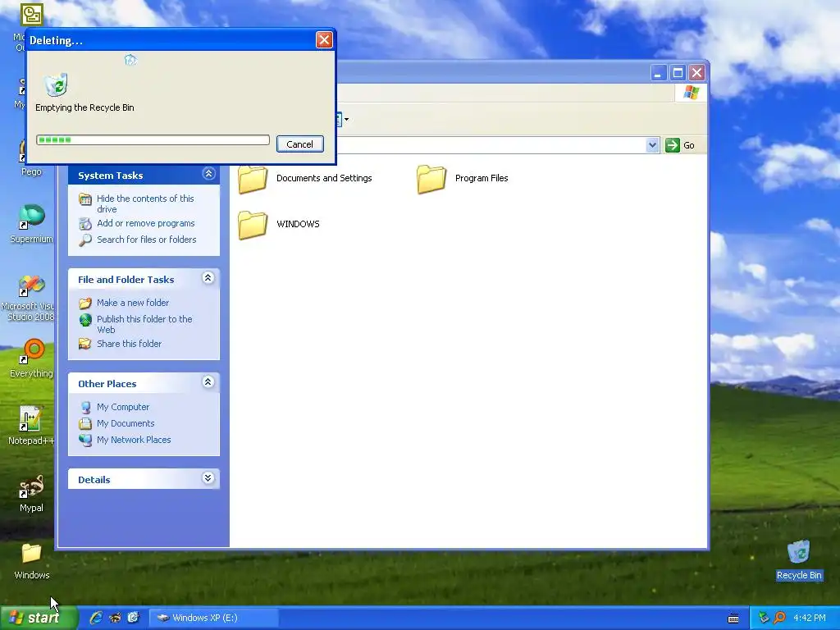Click the Emptying the Recycle Bin progress bar
Viewport: 840px width, 630px height.
tap(153, 139)
